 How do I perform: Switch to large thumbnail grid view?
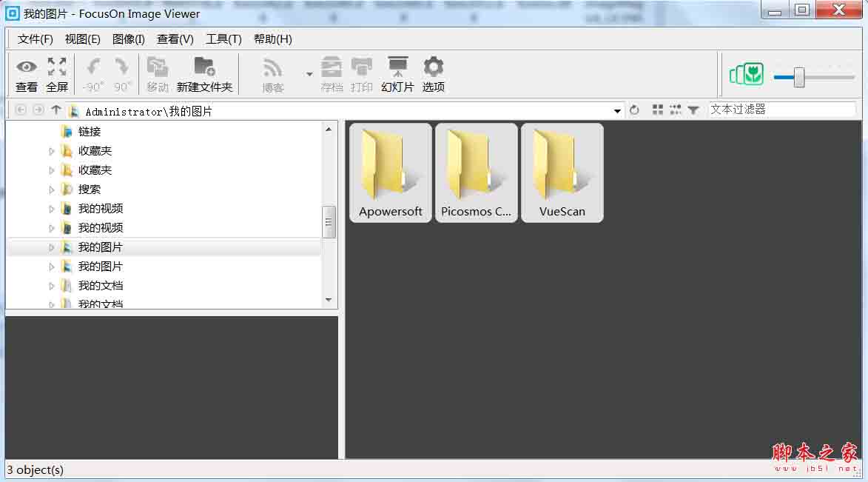[x=658, y=110]
